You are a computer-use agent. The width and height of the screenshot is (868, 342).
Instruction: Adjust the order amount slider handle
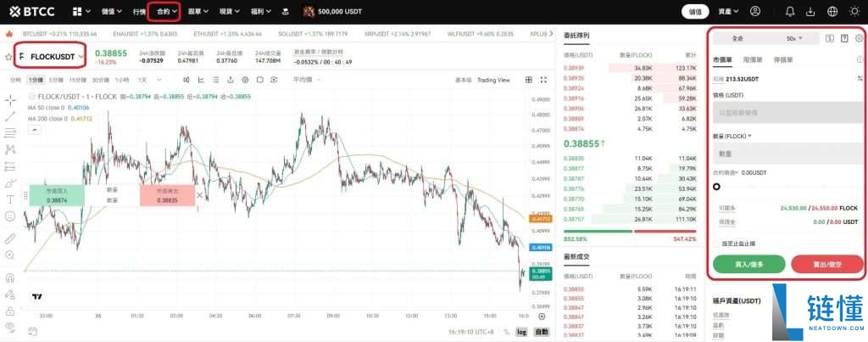click(717, 187)
